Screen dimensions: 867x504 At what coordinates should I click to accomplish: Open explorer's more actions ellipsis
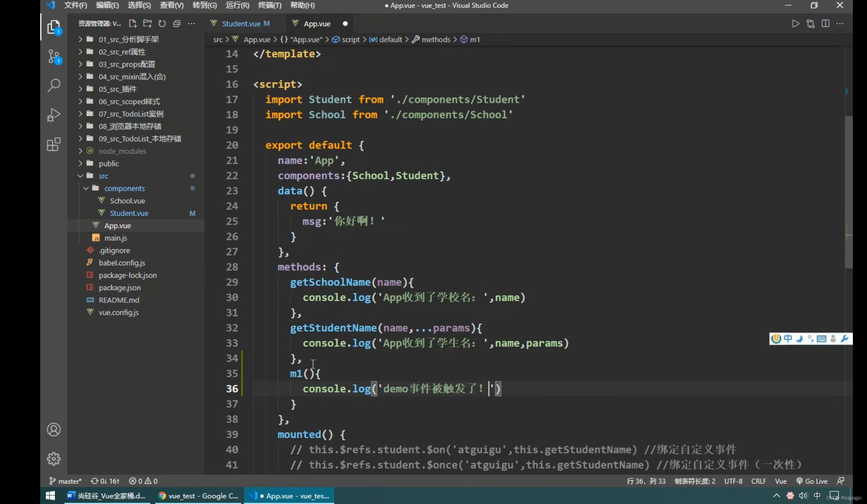[x=192, y=24]
